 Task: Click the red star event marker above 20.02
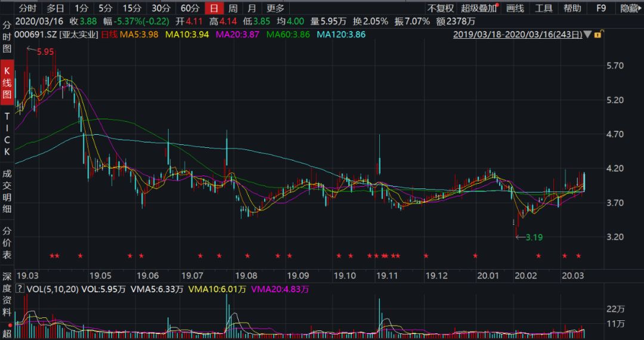538,256
